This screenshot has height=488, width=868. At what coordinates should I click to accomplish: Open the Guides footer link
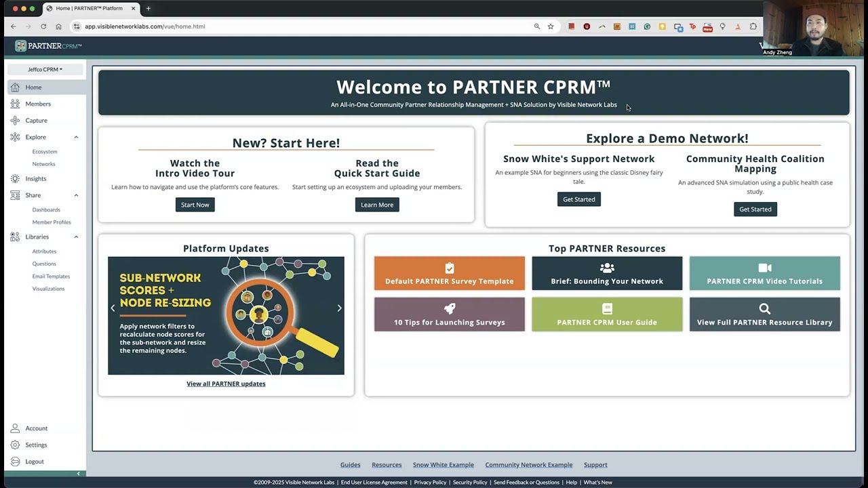pyautogui.click(x=350, y=465)
